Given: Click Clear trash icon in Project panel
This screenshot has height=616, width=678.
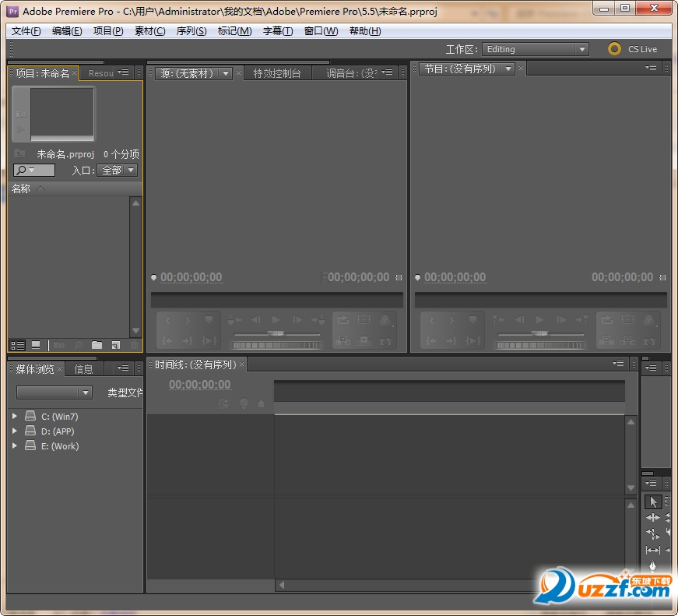Looking at the screenshot, I should (x=135, y=345).
